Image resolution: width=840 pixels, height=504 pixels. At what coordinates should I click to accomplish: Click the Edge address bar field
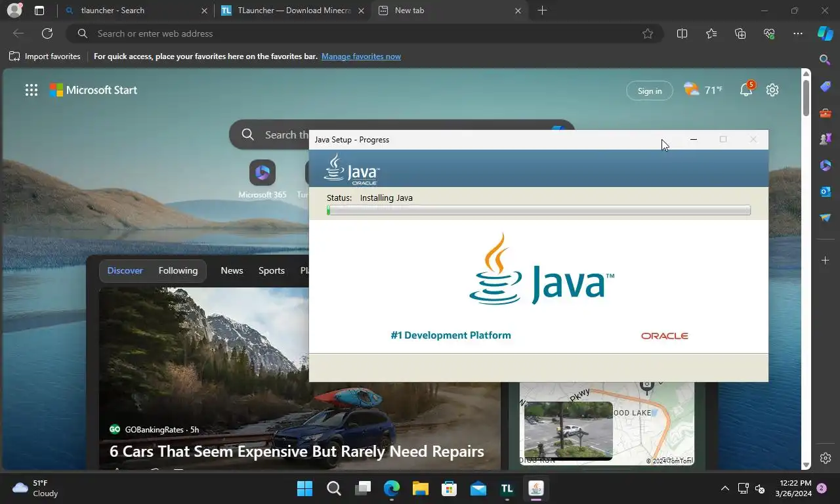tap(364, 33)
